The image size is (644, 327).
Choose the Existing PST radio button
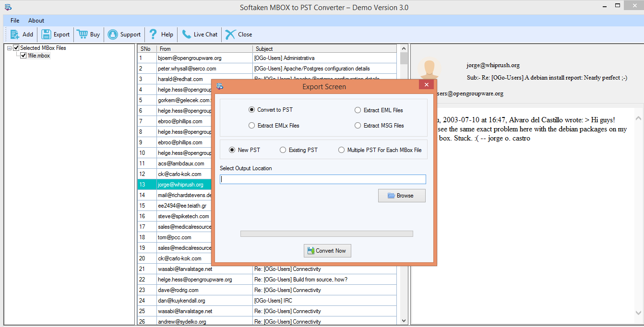[283, 150]
